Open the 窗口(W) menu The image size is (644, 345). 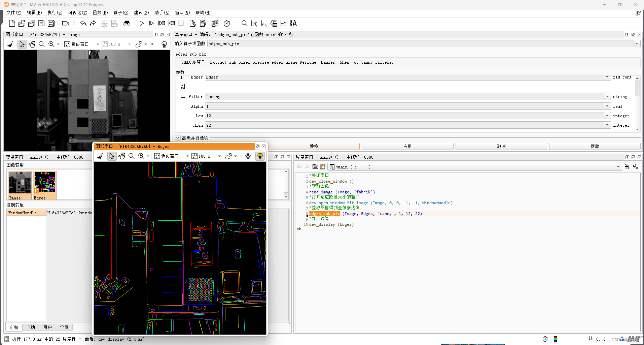point(182,12)
